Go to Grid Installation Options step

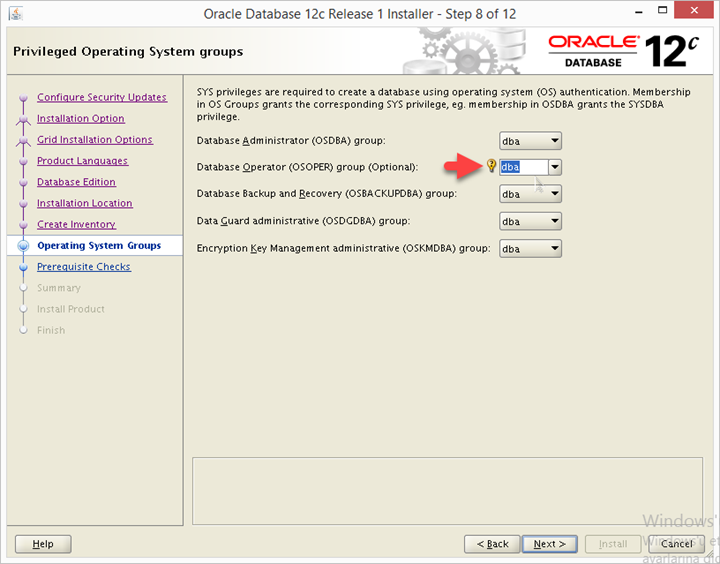coord(95,140)
